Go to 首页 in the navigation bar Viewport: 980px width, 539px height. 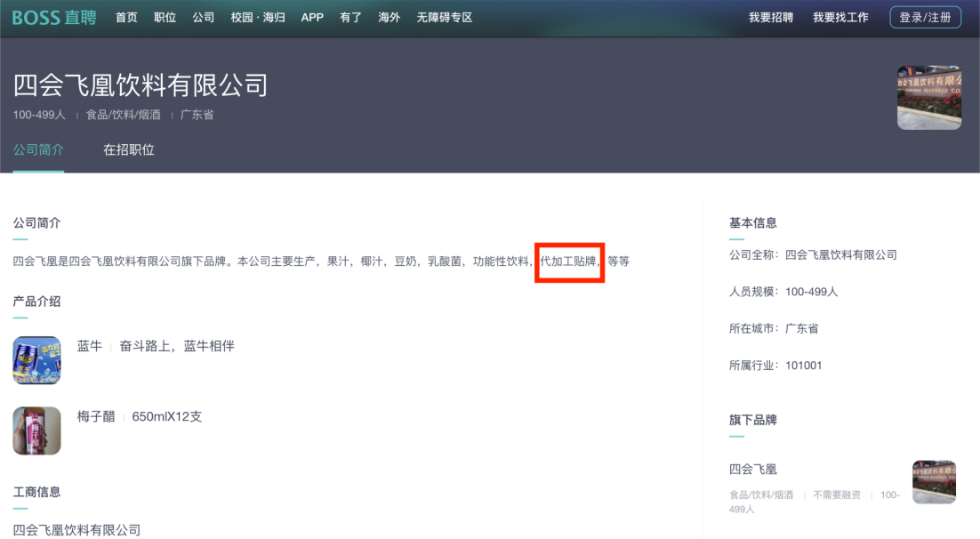(126, 18)
